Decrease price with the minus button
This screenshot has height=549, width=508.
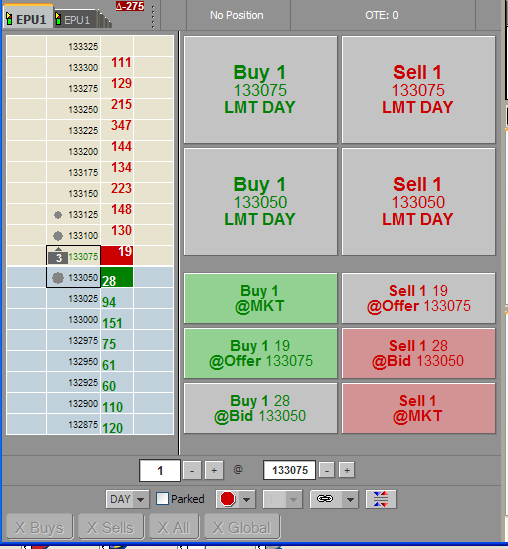[327, 470]
